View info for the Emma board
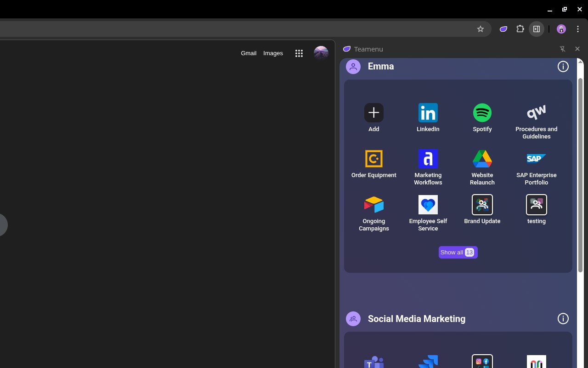588x368 pixels. [563, 67]
